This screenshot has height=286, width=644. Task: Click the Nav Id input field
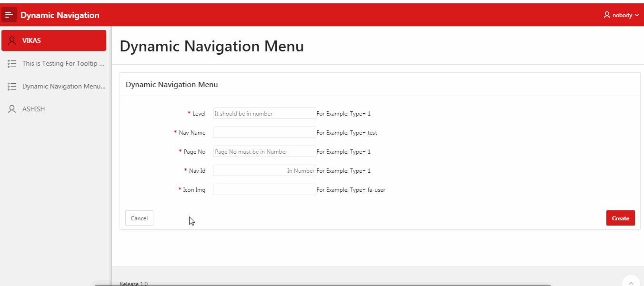[x=264, y=170]
